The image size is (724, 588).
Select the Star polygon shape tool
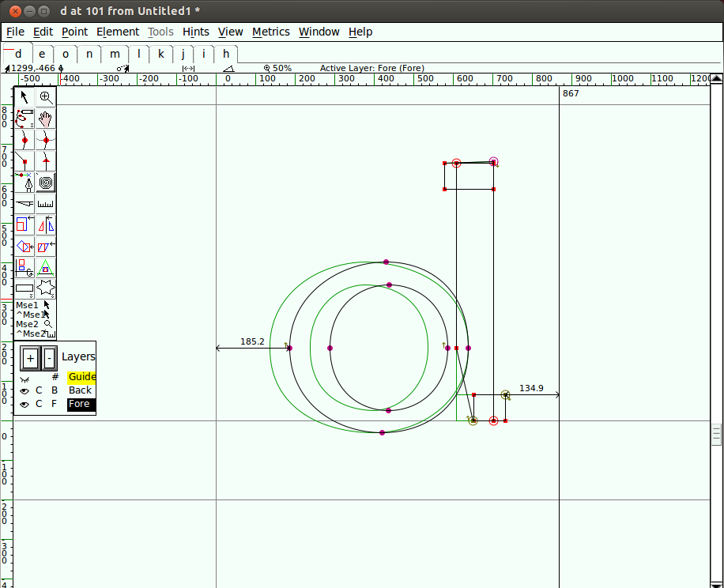click(46, 288)
